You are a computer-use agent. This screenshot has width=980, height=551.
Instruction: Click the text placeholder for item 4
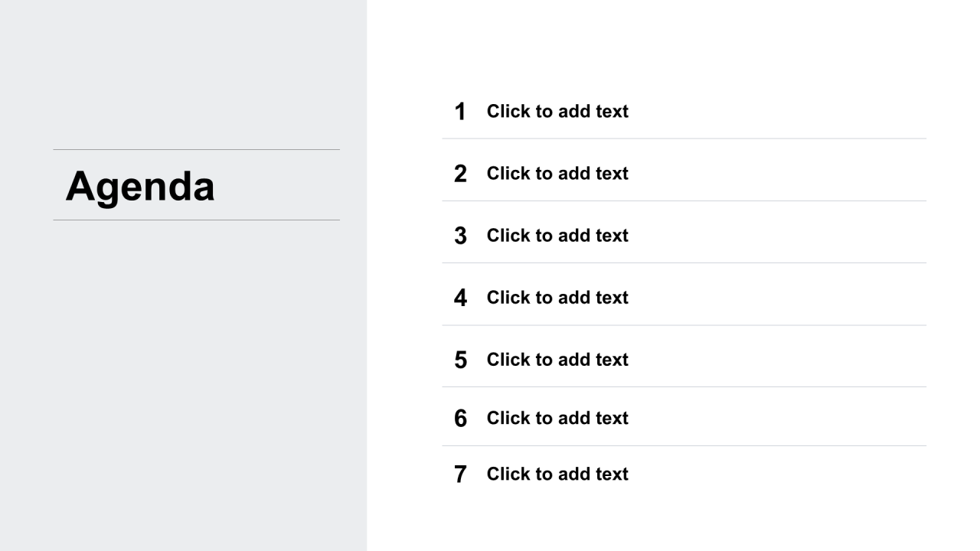click(557, 298)
